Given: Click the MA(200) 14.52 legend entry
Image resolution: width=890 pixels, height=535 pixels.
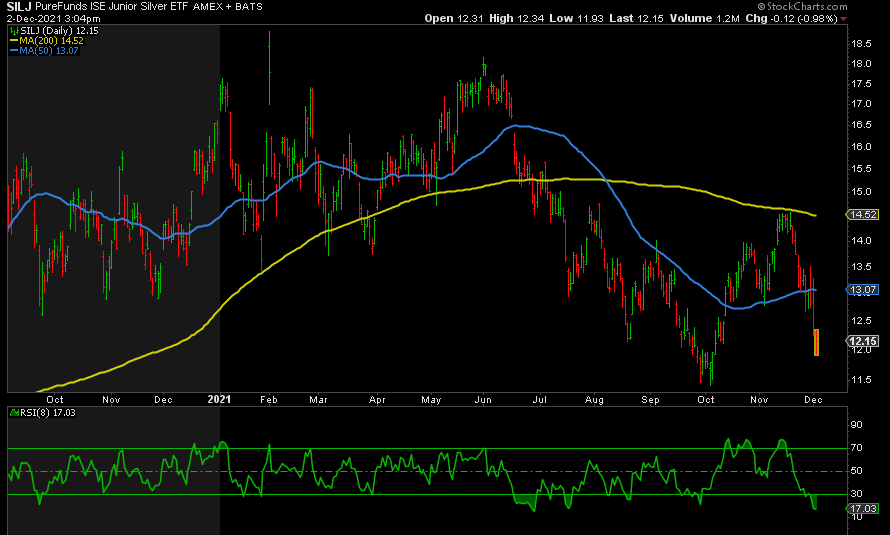Looking at the screenshot, I should [x=51, y=41].
